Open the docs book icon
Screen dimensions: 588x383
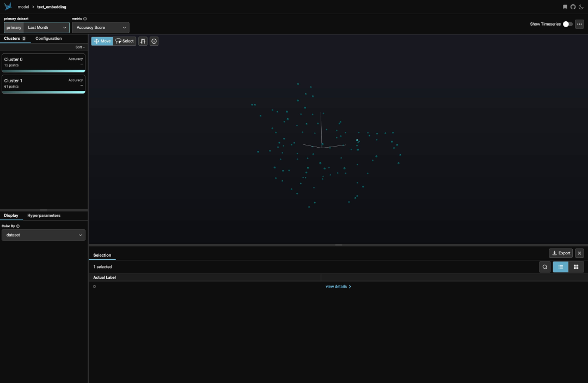point(565,7)
